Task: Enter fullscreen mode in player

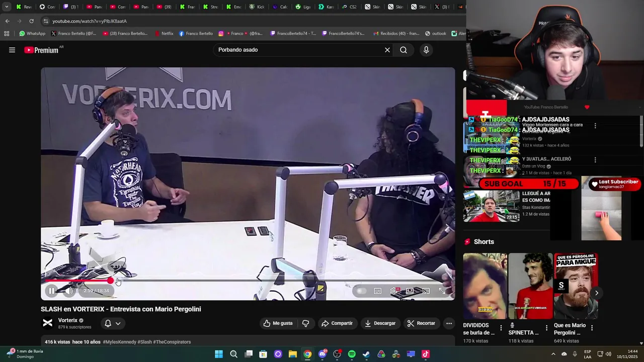Action: pos(442,291)
